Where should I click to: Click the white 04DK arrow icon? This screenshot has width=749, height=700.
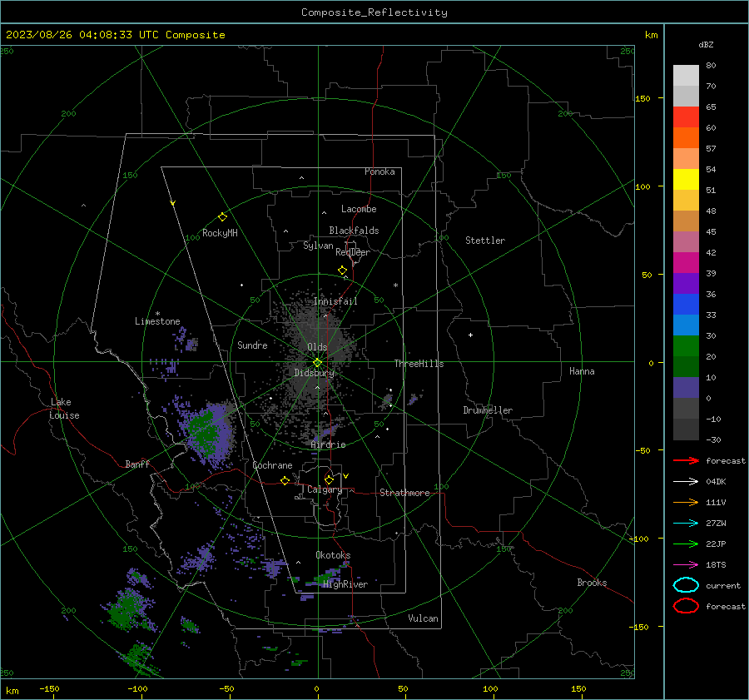click(x=686, y=481)
